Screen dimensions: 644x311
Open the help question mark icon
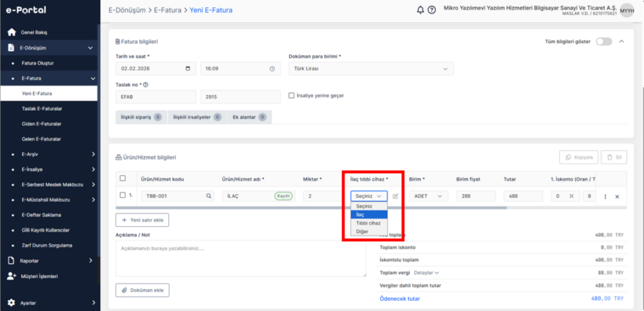[x=431, y=10]
